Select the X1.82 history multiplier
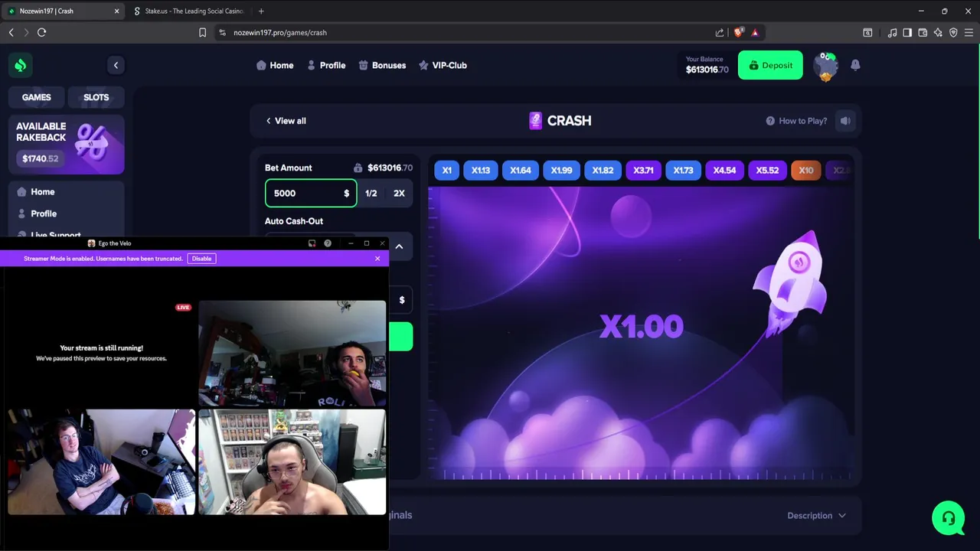This screenshot has height=551, width=980. click(x=603, y=171)
